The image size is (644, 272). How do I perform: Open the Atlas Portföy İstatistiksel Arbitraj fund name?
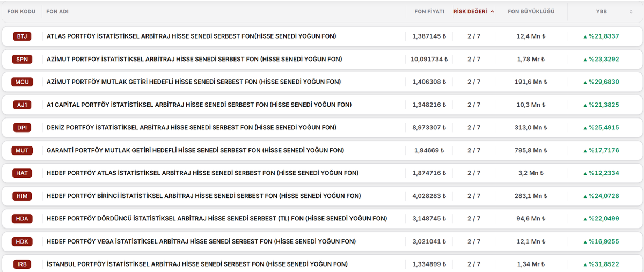click(x=192, y=36)
